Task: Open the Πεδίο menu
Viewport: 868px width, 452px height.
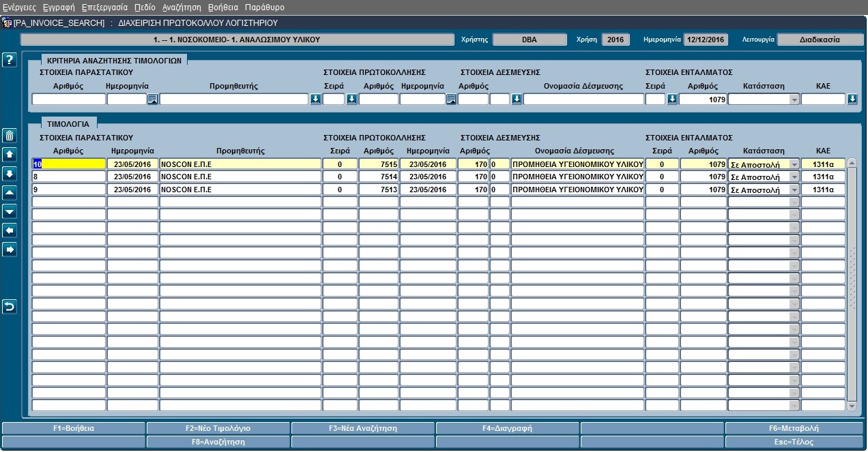Action: [145, 7]
